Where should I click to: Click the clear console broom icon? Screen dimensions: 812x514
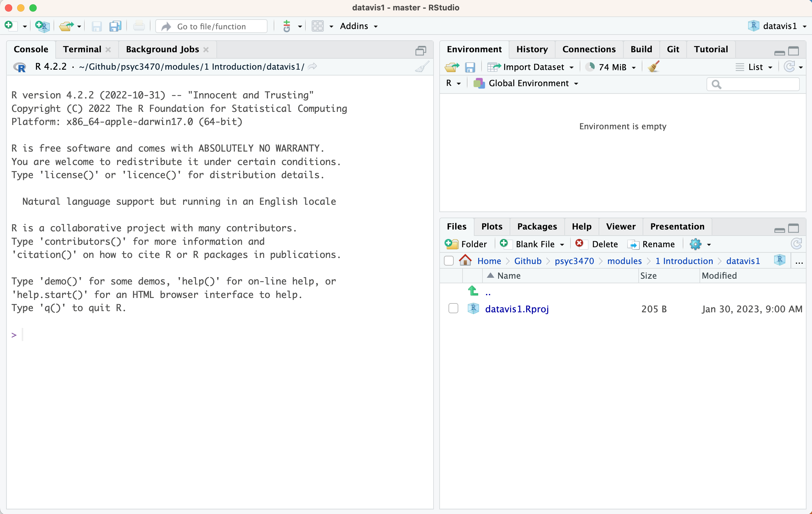click(422, 67)
